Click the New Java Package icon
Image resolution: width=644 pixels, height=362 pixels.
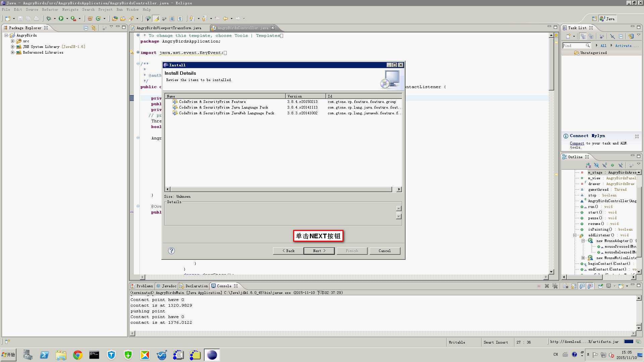point(90,18)
